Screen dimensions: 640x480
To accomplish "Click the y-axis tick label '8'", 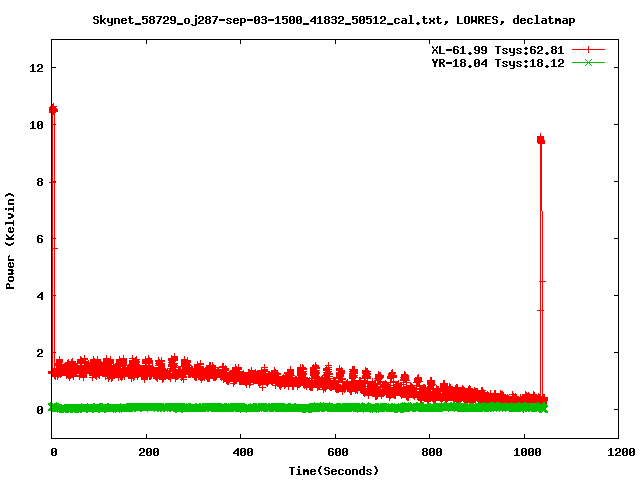I will [40, 182].
